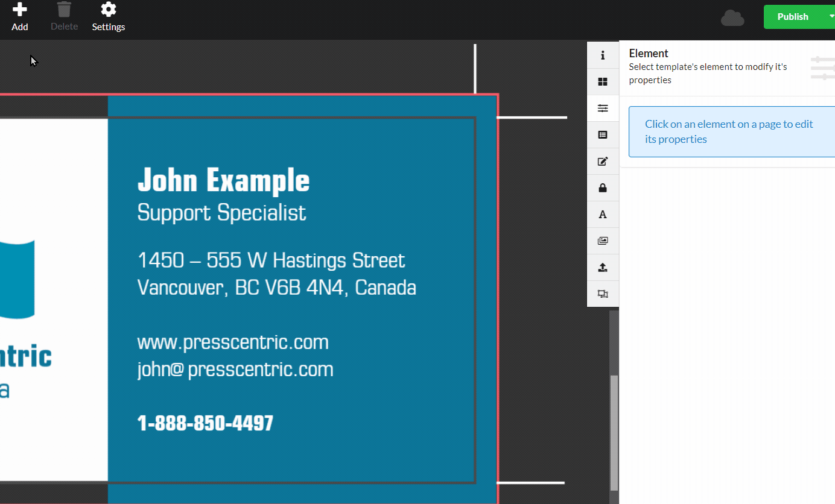Select the element properties sliders icon

[603, 109]
